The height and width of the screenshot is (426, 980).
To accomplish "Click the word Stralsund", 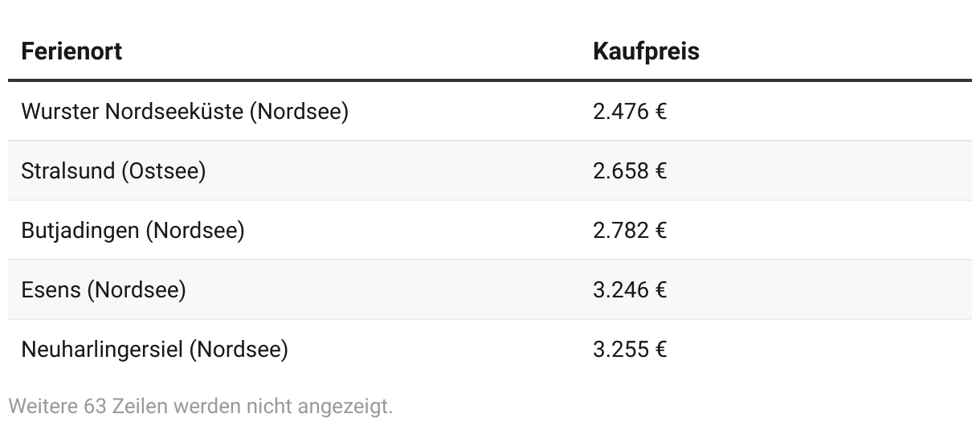I will pos(68,171).
